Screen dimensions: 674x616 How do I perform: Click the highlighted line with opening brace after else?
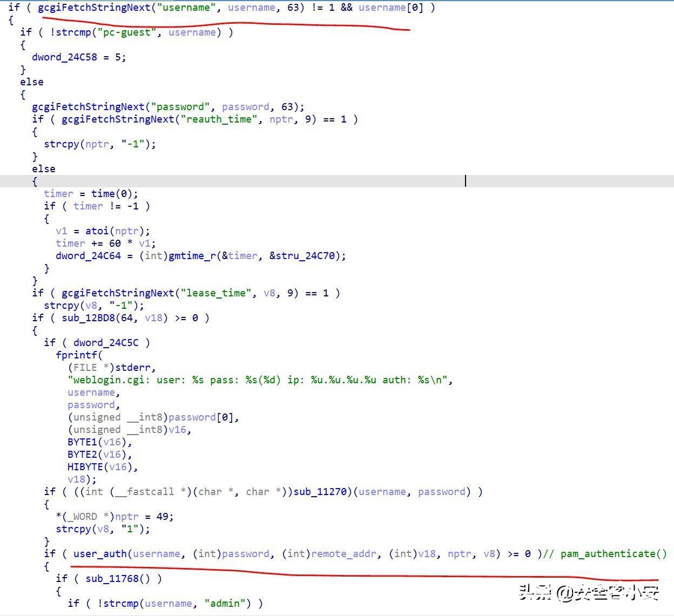point(337,181)
